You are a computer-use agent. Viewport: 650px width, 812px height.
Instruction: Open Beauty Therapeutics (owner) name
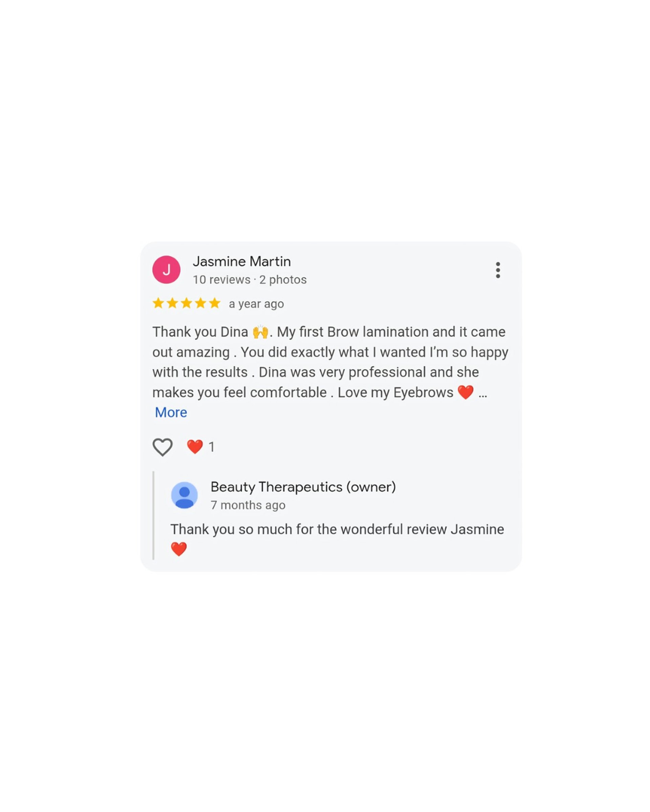tap(303, 487)
